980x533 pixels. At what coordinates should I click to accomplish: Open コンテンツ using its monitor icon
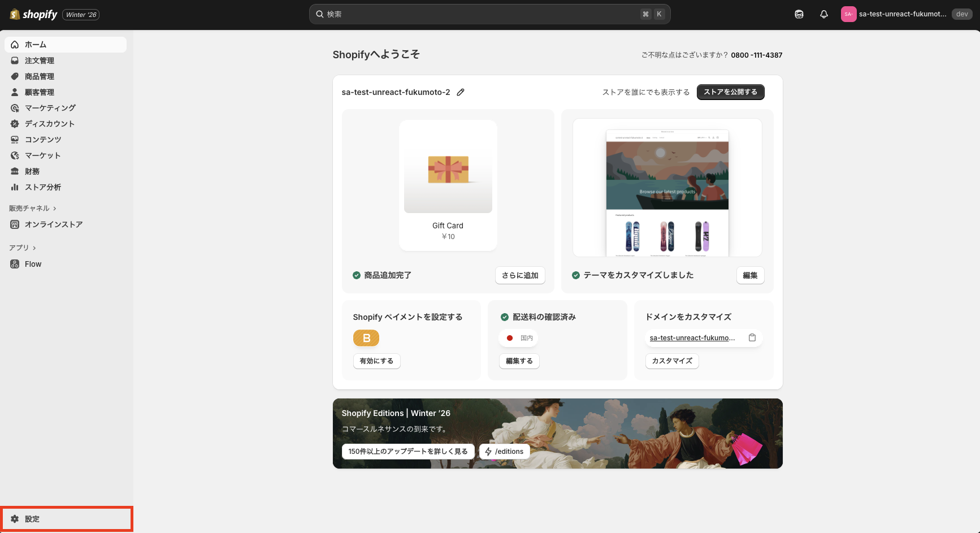tap(15, 140)
